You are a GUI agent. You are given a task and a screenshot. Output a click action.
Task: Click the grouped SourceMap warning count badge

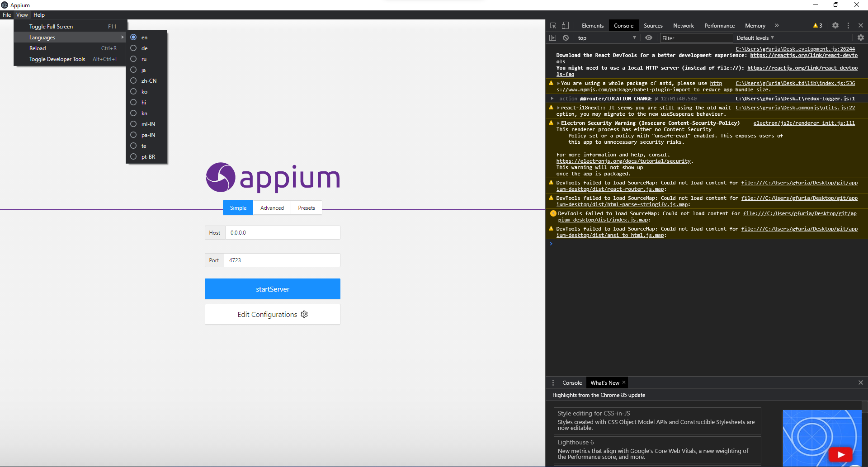553,213
